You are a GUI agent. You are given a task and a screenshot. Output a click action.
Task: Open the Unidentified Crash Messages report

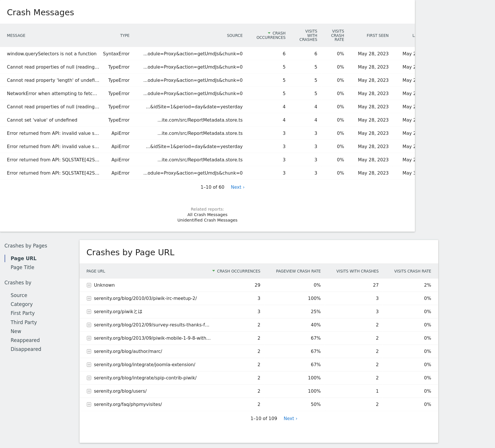click(207, 220)
